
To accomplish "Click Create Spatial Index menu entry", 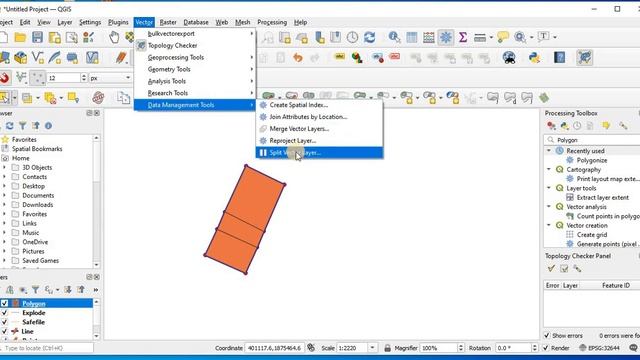I will pos(319,105).
